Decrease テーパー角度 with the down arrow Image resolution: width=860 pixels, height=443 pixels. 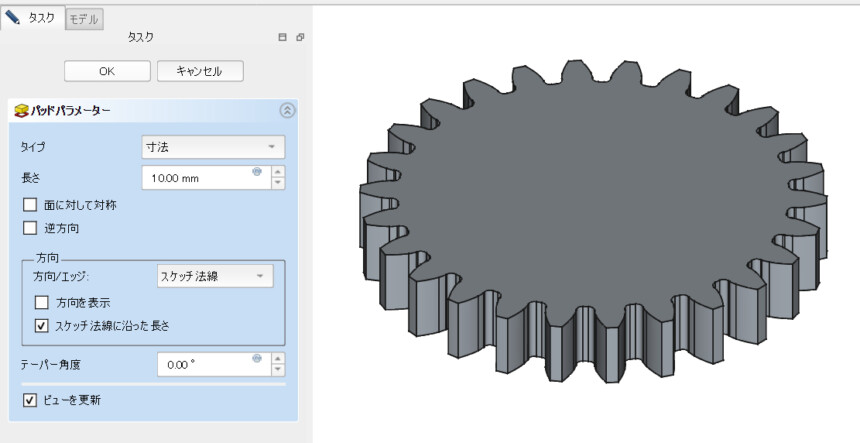[278, 370]
